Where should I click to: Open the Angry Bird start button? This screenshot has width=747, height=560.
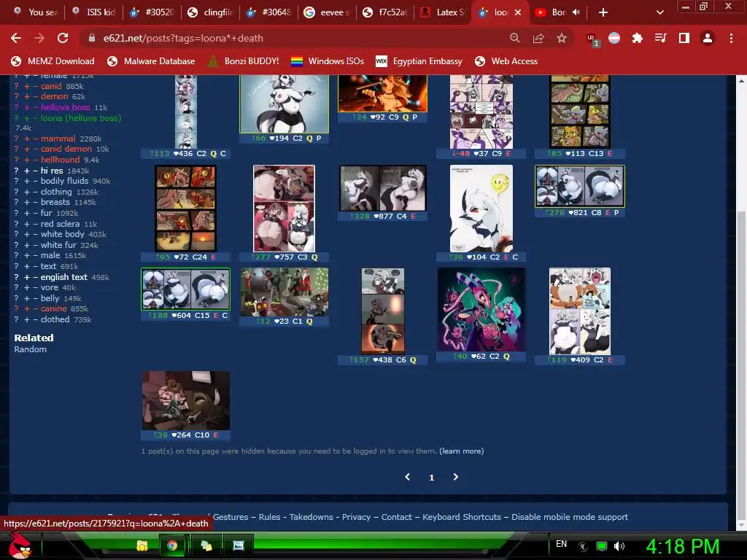(19, 545)
